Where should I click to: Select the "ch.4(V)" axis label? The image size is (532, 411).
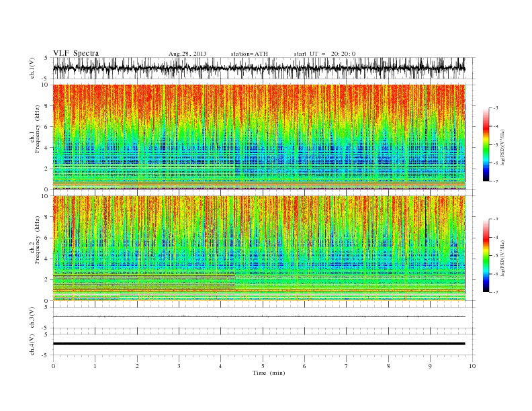coord(32,345)
